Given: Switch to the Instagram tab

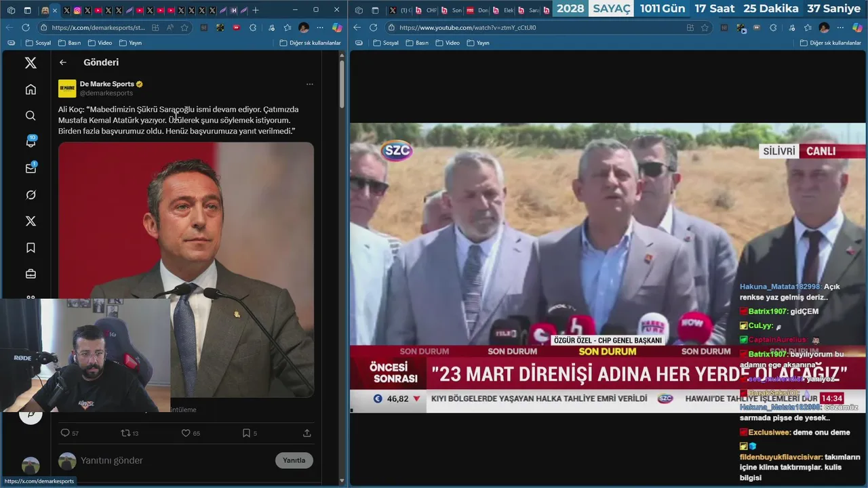Looking at the screenshot, I should pos(77,10).
